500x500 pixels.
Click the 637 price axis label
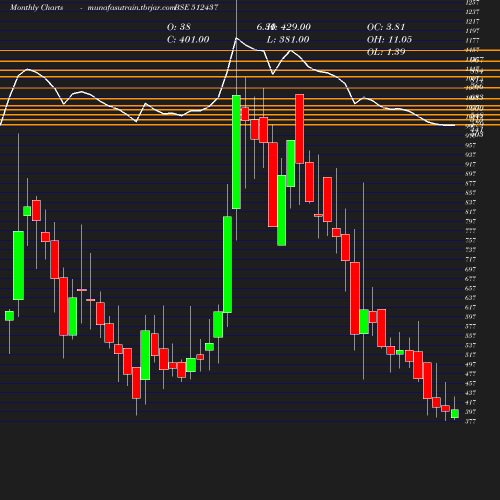[470, 297]
